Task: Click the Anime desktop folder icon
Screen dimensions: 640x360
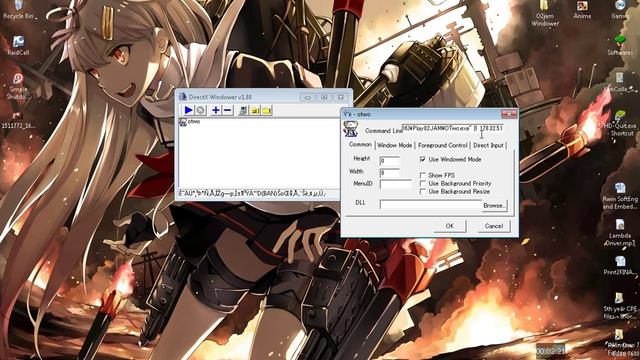Action: point(582,10)
